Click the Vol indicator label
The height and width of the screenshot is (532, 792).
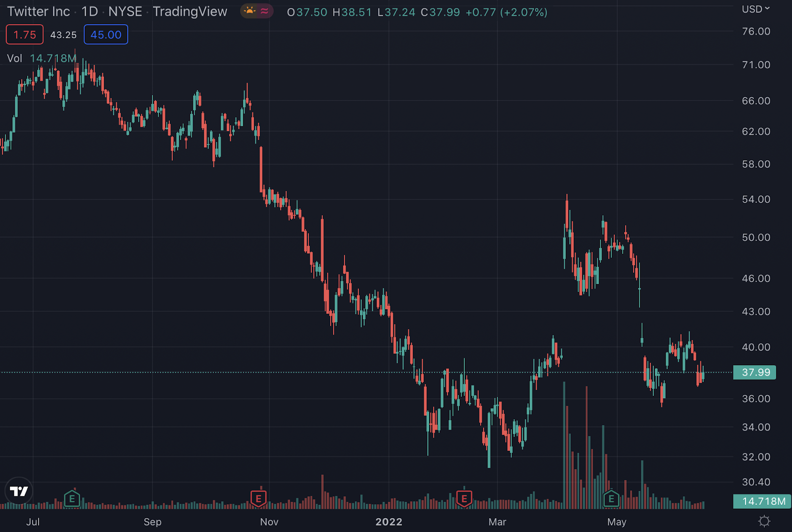pyautogui.click(x=14, y=58)
